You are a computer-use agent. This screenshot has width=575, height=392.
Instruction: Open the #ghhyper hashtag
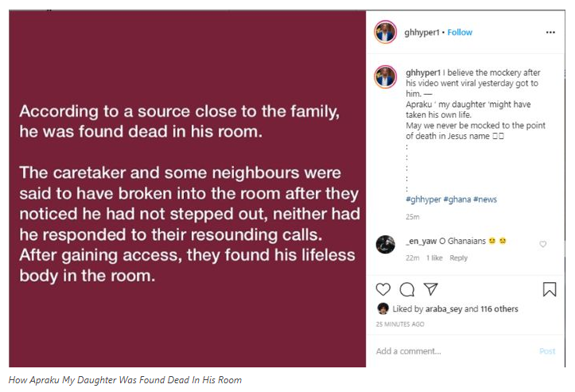point(424,200)
